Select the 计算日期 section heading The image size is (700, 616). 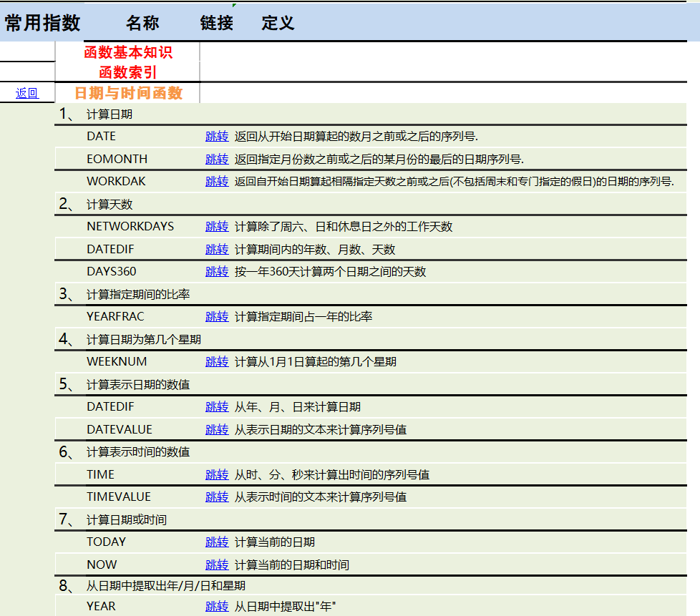click(110, 114)
